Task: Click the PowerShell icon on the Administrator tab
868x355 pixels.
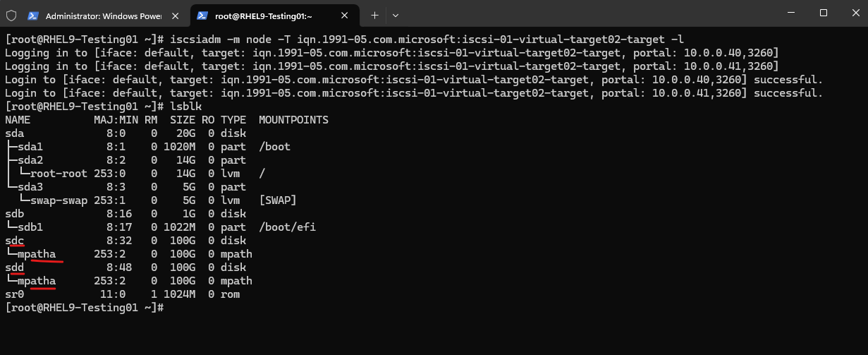Action: coord(33,15)
